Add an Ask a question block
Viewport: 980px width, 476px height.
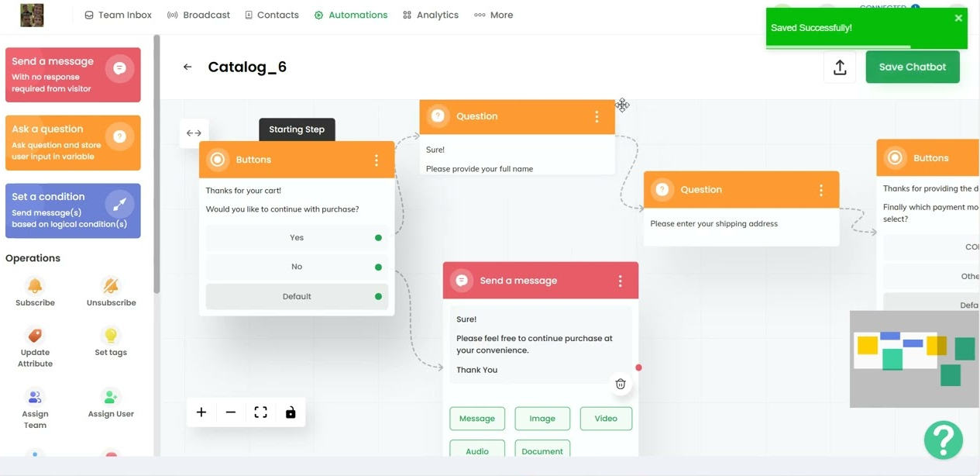coord(73,143)
